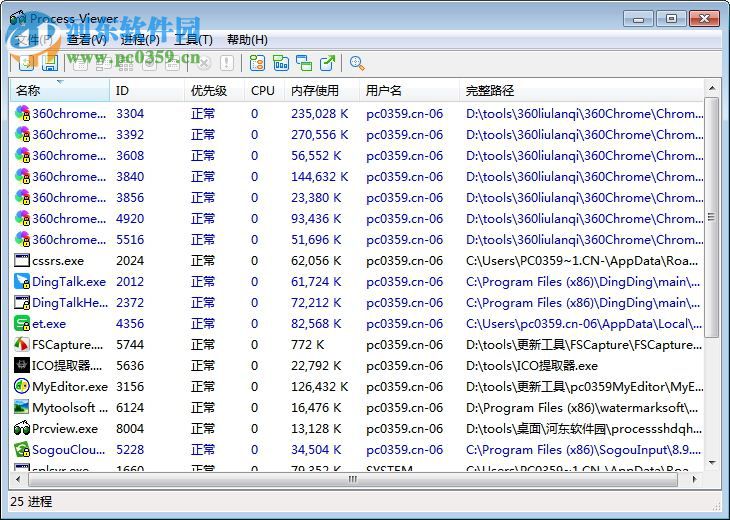
Task: Click the vertical scrollbar thumb
Action: 711,217
